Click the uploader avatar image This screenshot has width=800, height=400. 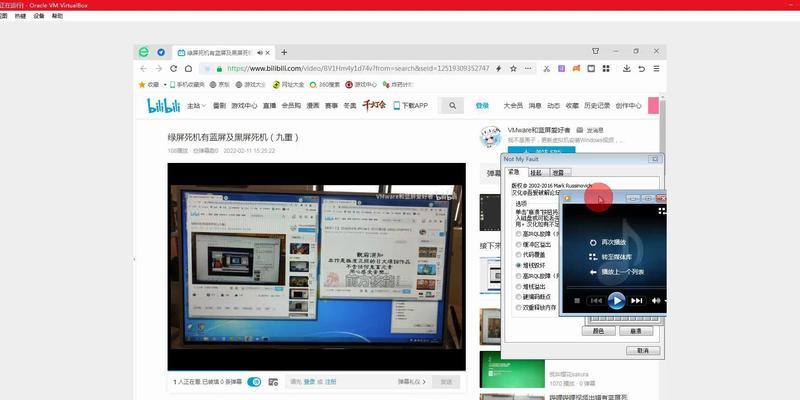490,137
